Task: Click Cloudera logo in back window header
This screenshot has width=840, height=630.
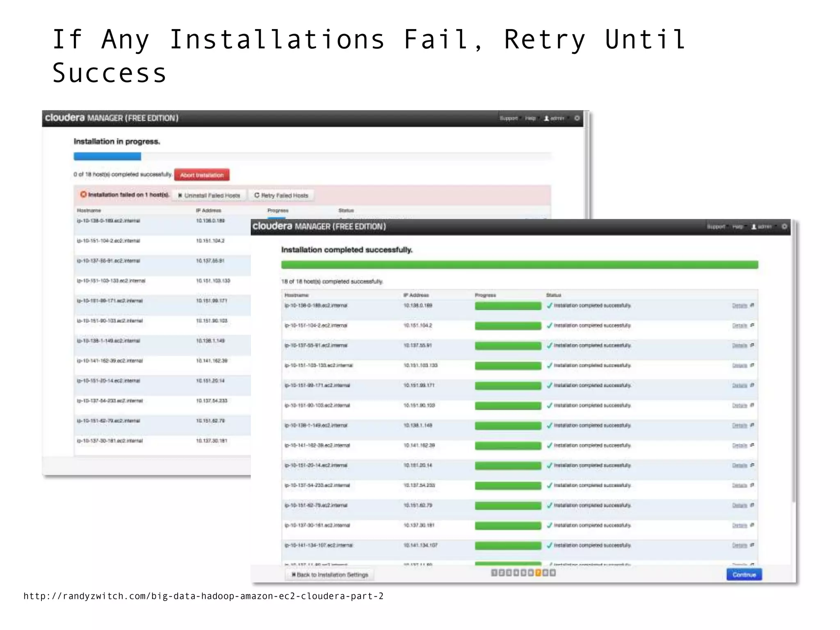Action: pos(65,118)
